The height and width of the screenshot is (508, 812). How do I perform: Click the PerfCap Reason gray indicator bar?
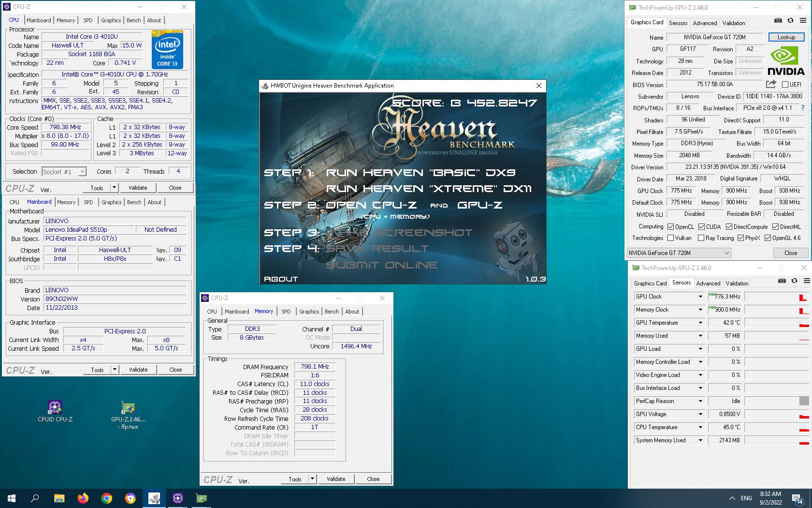point(804,401)
